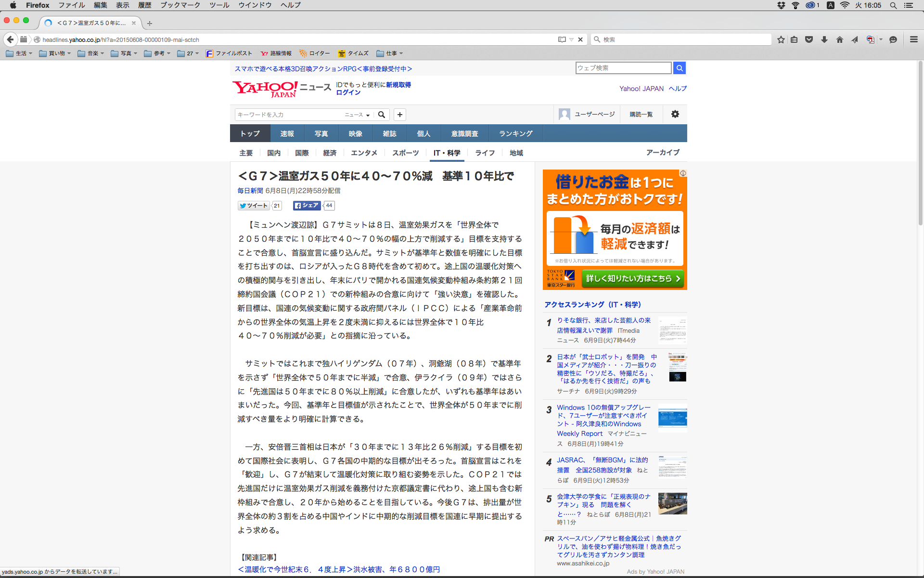Click the Facebook share button

click(307, 206)
